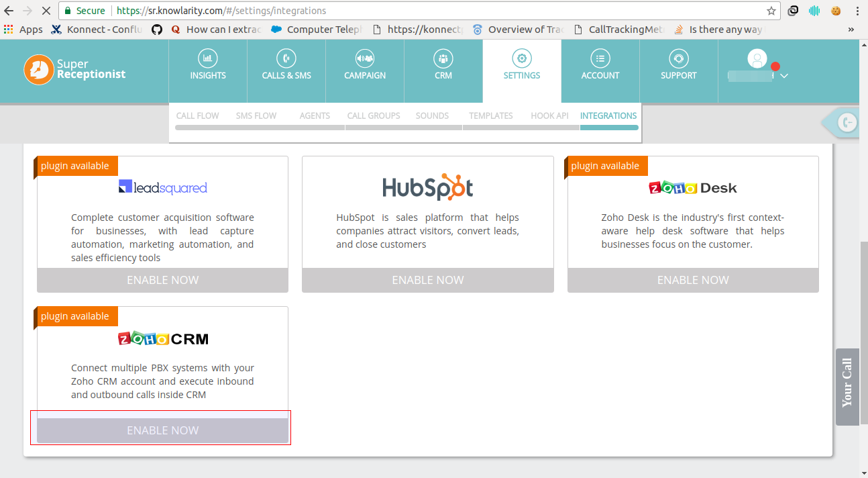Open the Konnect - Confluence bookmark
Viewport: 868px width, 478px height.
coord(97,30)
